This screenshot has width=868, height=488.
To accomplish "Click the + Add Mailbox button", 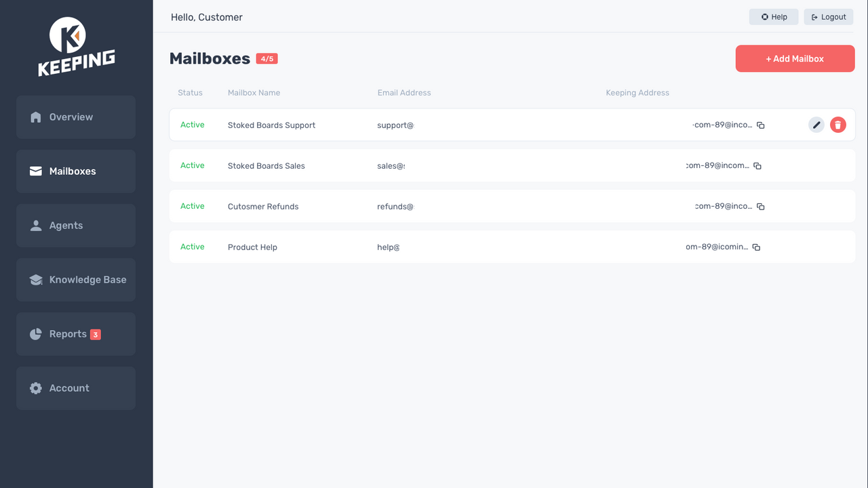I will pyautogui.click(x=795, y=58).
